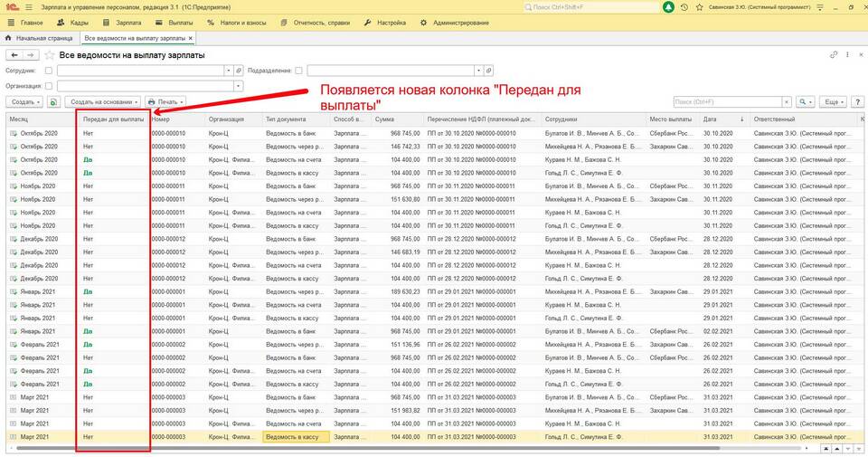
Task: Go back with the left arrow button
Action: pos(14,55)
